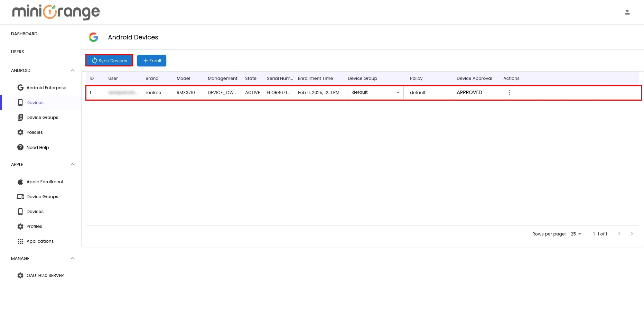Open the Device Group dropdown showing default
This screenshot has height=324, width=644.
375,92
